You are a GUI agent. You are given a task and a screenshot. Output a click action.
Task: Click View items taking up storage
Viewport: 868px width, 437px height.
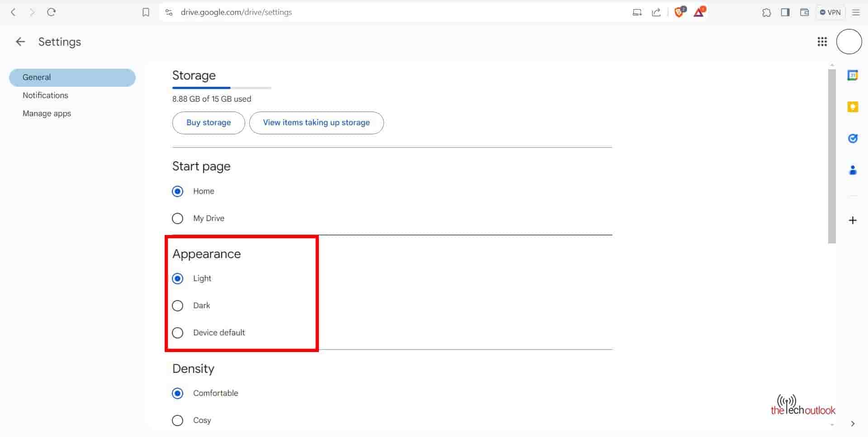point(316,122)
